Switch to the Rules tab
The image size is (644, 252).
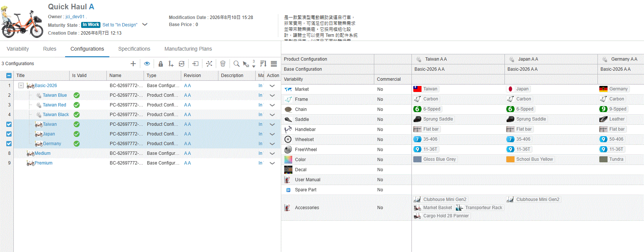click(49, 49)
